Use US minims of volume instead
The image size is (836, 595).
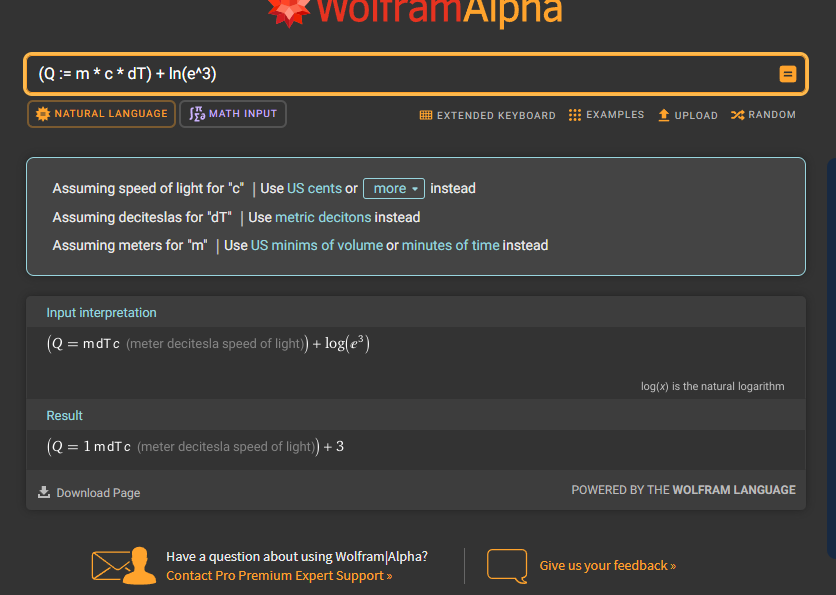pyautogui.click(x=316, y=245)
